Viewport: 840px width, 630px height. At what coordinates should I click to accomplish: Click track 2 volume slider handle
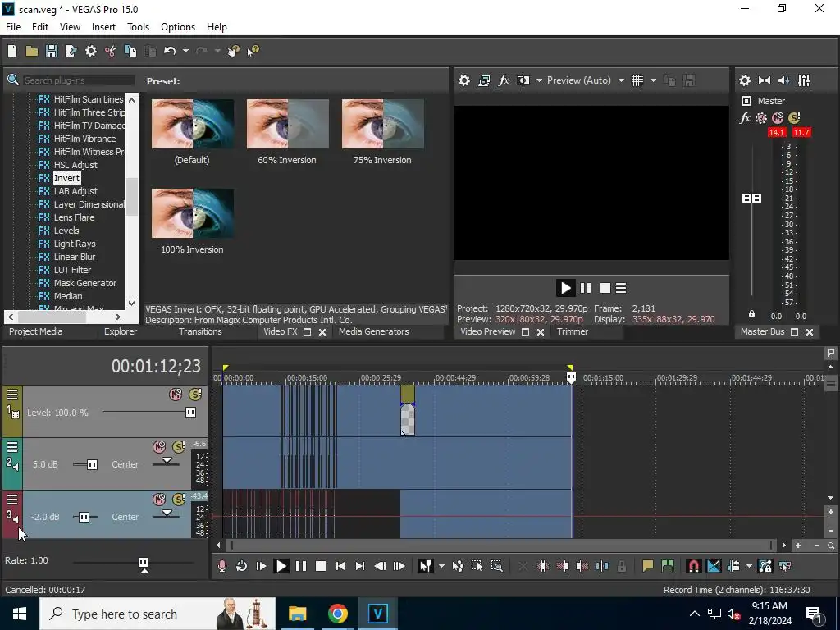92,464
